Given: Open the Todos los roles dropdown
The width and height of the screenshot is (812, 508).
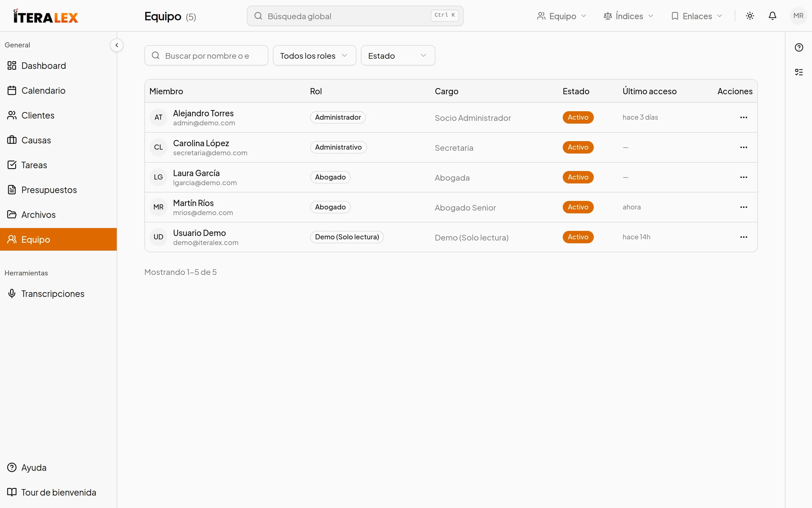Looking at the screenshot, I should [x=314, y=55].
